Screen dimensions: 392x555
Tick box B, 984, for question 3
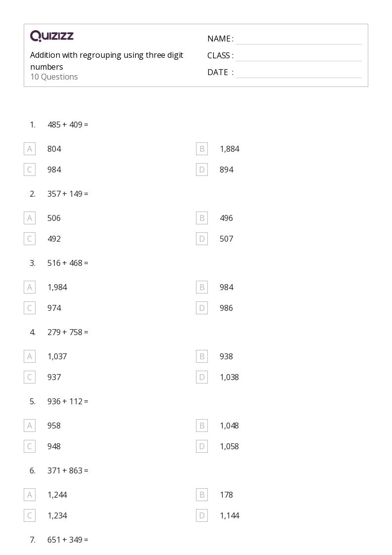[x=202, y=287]
